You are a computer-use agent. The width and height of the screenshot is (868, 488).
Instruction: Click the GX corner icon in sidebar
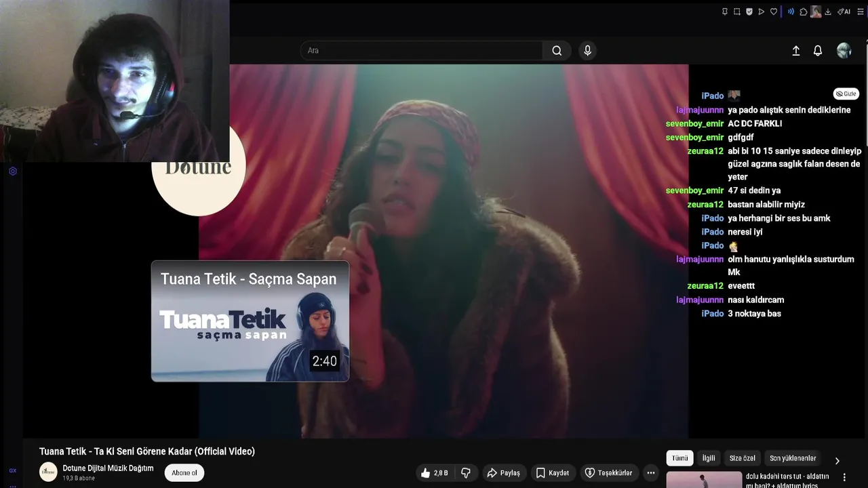click(12, 470)
